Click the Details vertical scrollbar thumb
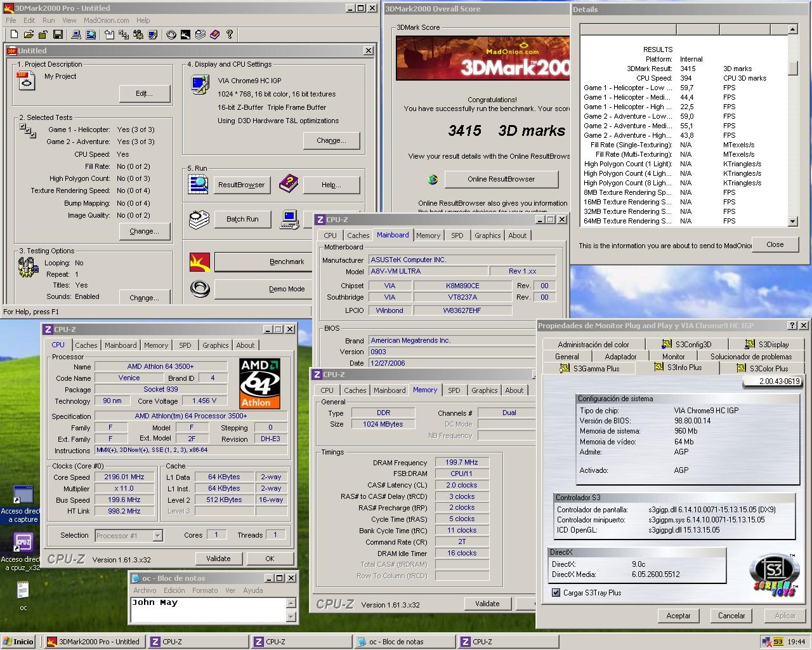This screenshot has height=650, width=812. coord(792,67)
